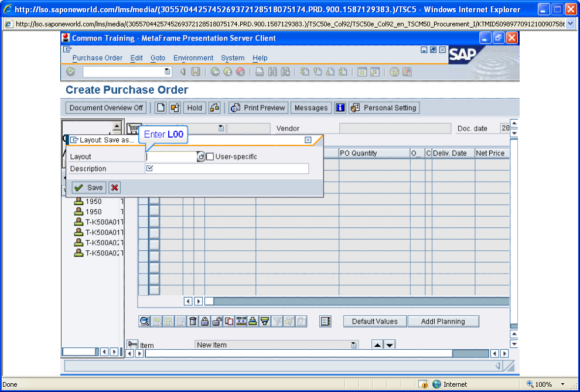Click the Messages button
The image size is (580, 392).
pos(311,108)
